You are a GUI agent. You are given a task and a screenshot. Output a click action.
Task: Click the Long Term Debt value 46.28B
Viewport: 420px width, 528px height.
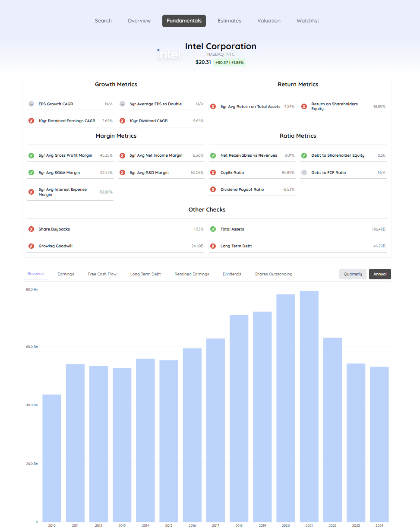tap(379, 246)
